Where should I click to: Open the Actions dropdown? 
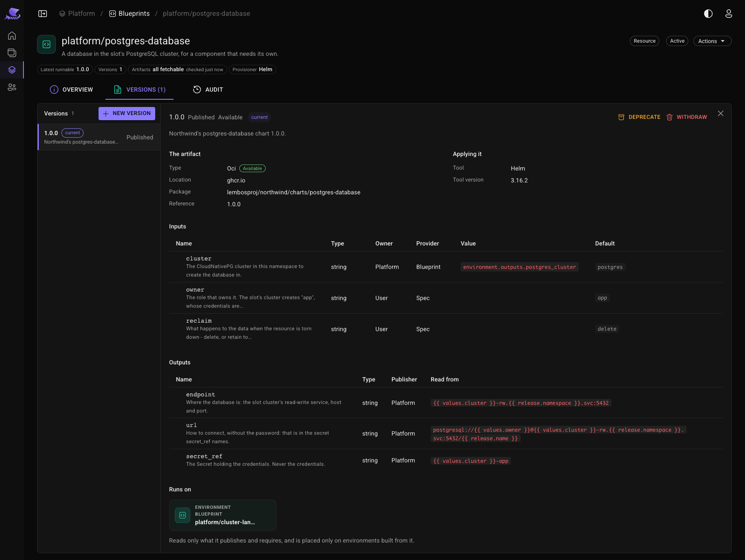[x=712, y=41]
